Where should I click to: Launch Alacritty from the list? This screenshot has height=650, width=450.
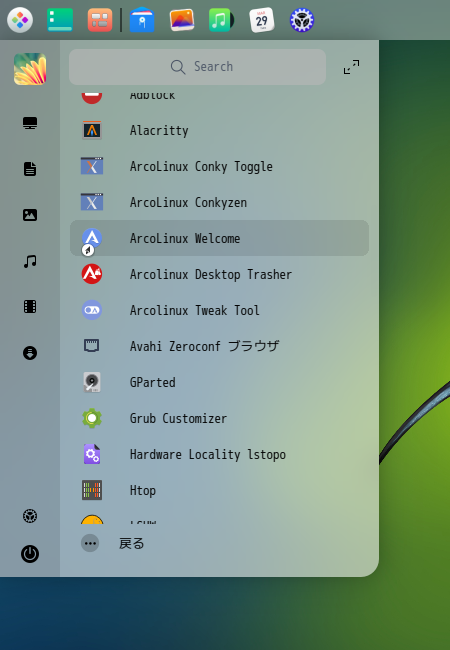coord(219,131)
